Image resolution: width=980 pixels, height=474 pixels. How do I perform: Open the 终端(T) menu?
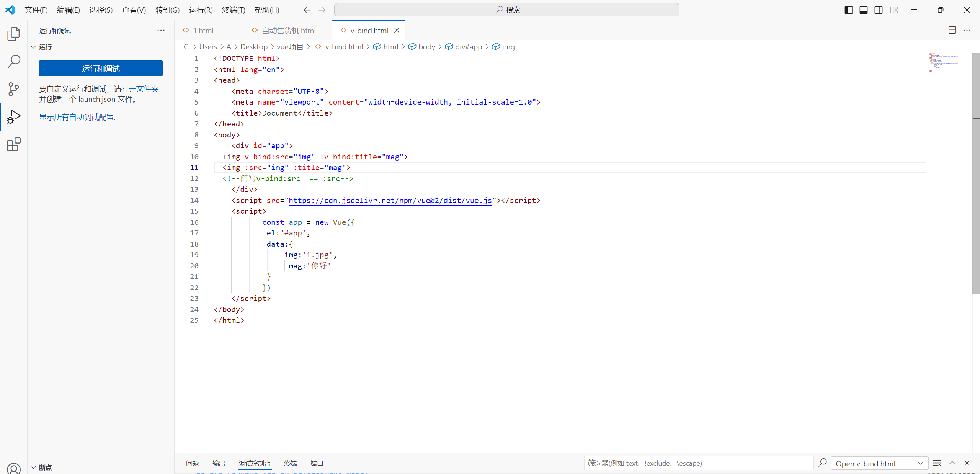233,10
